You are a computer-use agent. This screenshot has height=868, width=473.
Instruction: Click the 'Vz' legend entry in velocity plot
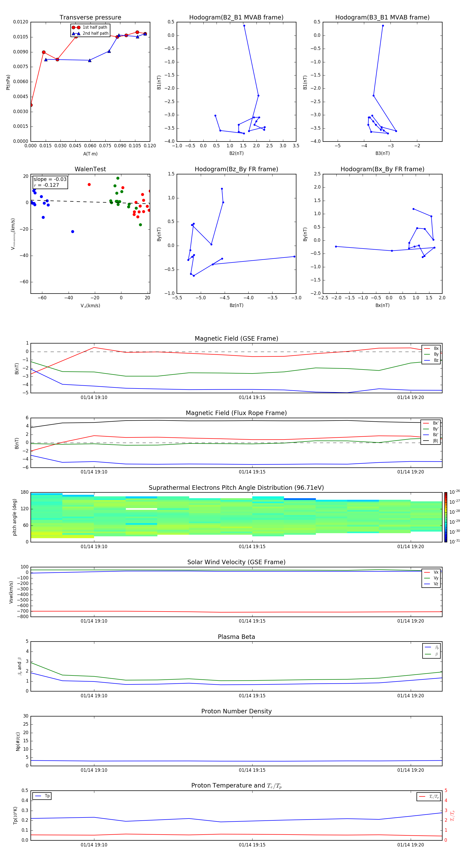coord(431,584)
